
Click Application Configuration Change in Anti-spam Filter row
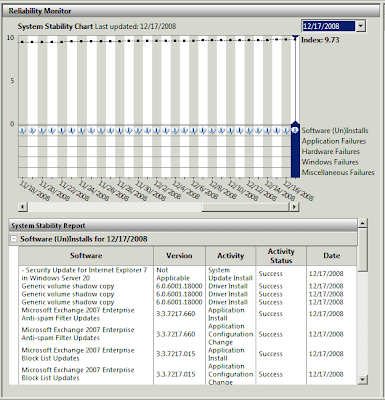tap(231, 334)
